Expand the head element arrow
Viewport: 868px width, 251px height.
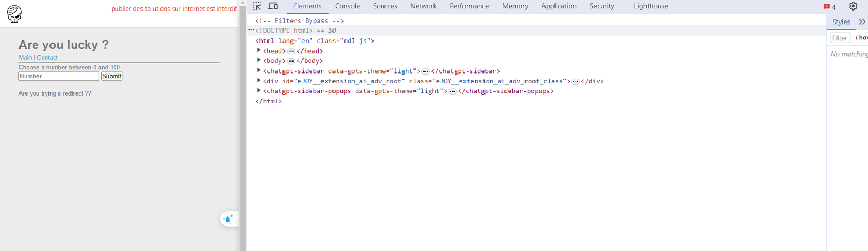pos(259,50)
